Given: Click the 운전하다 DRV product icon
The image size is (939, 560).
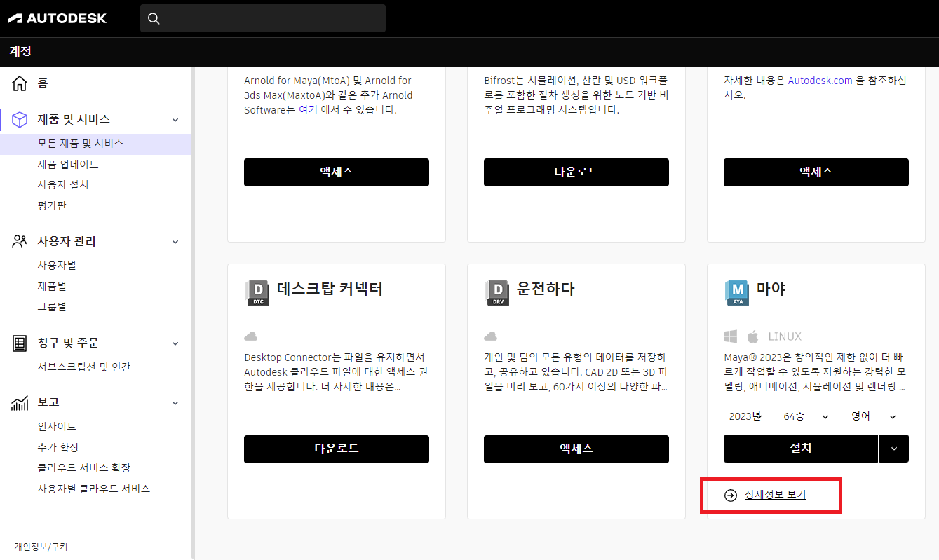Looking at the screenshot, I should [x=497, y=293].
